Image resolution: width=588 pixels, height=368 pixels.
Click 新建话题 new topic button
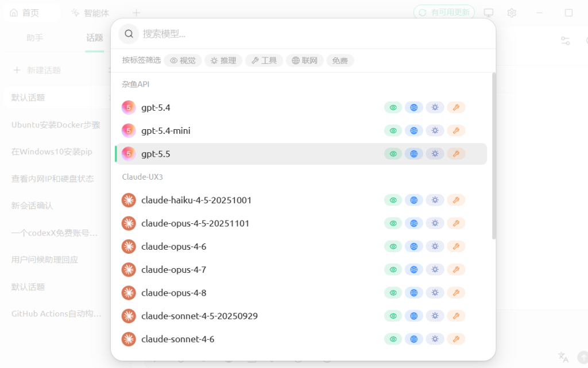click(37, 70)
